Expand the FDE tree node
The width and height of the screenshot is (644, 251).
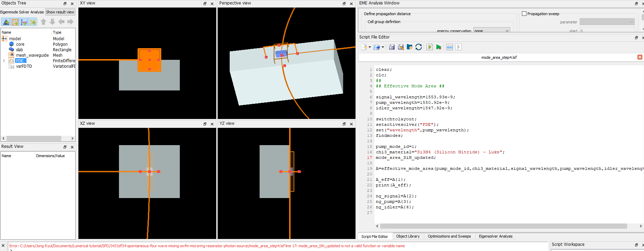pos(4,61)
